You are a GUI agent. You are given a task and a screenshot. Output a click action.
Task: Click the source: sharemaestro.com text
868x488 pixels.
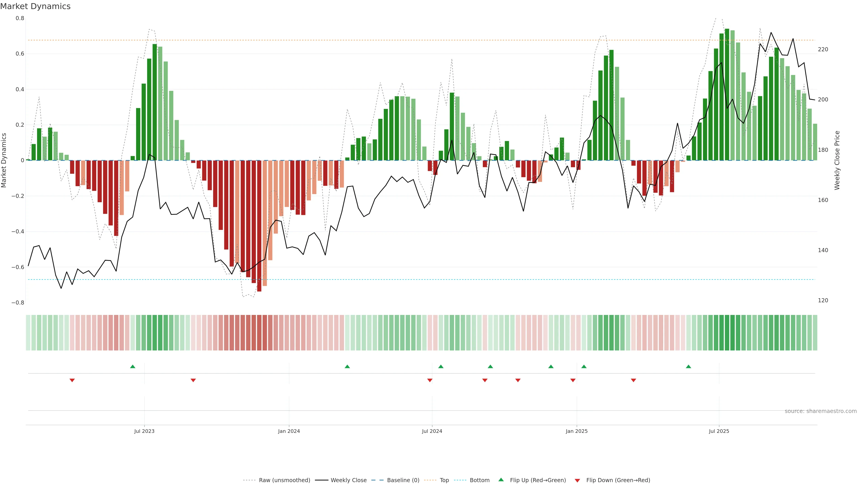pyautogui.click(x=821, y=411)
